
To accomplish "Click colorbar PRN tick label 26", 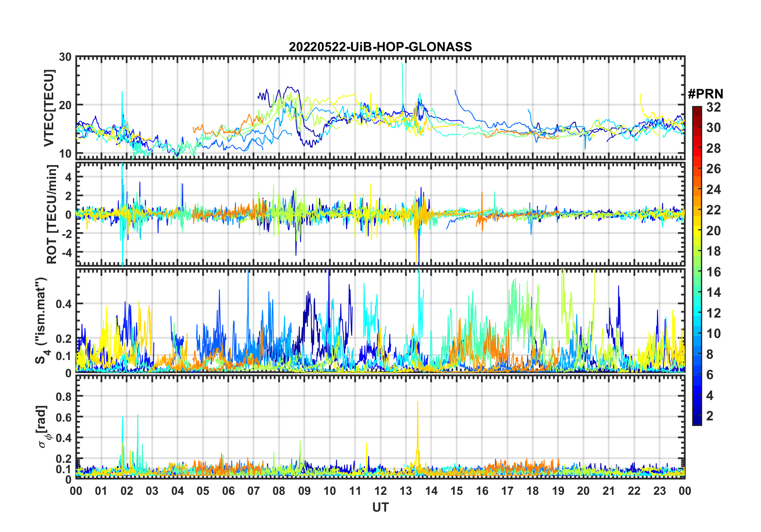I will click(x=713, y=169).
